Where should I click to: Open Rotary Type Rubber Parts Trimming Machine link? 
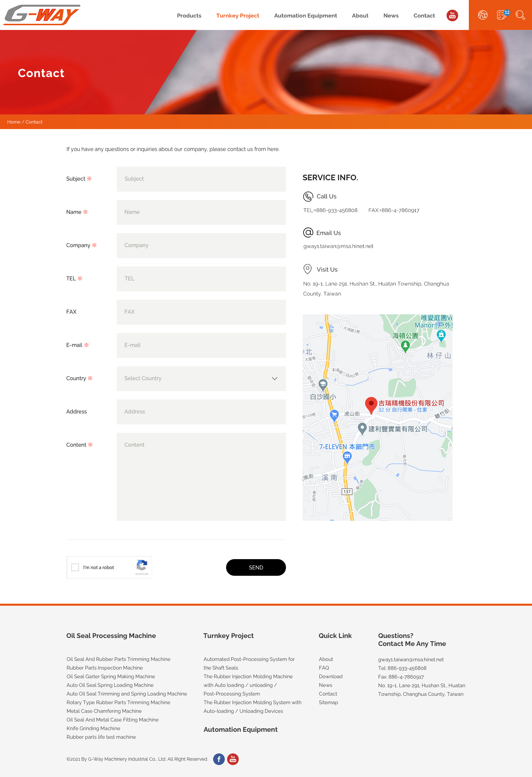(118, 702)
